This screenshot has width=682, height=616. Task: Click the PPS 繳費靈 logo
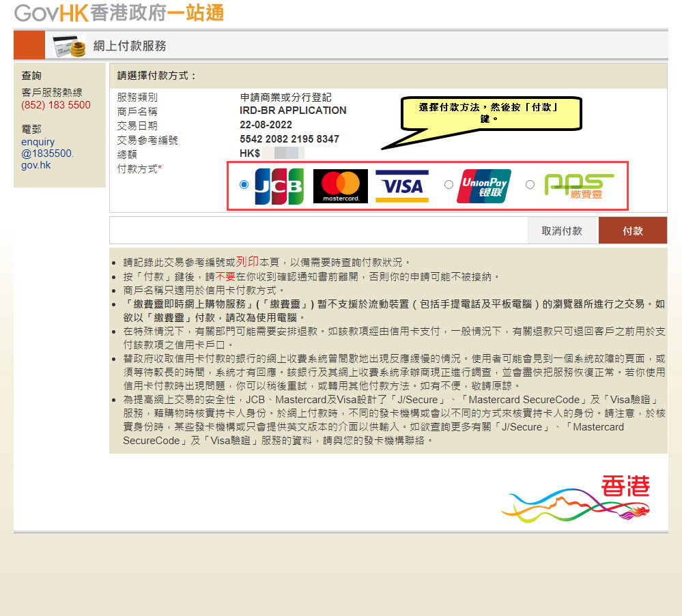(x=579, y=186)
